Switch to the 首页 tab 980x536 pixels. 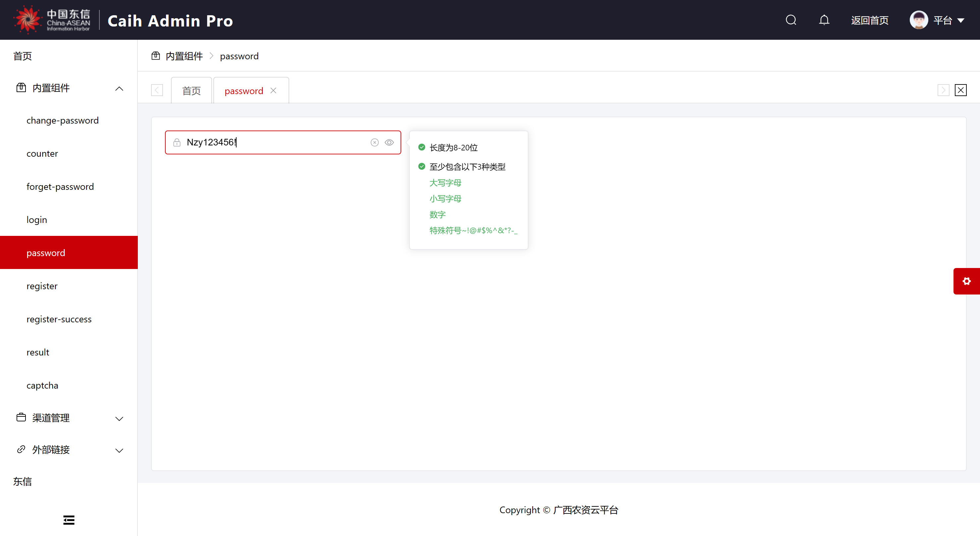[x=191, y=91]
